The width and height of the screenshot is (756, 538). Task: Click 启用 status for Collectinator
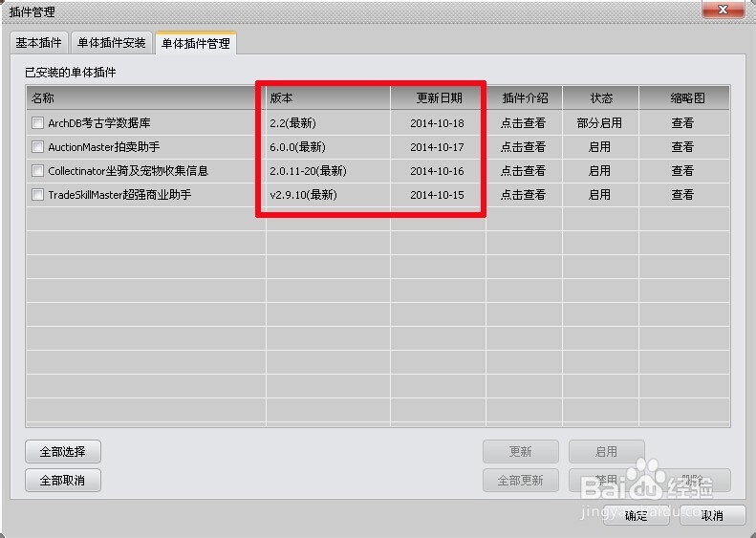[x=599, y=171]
